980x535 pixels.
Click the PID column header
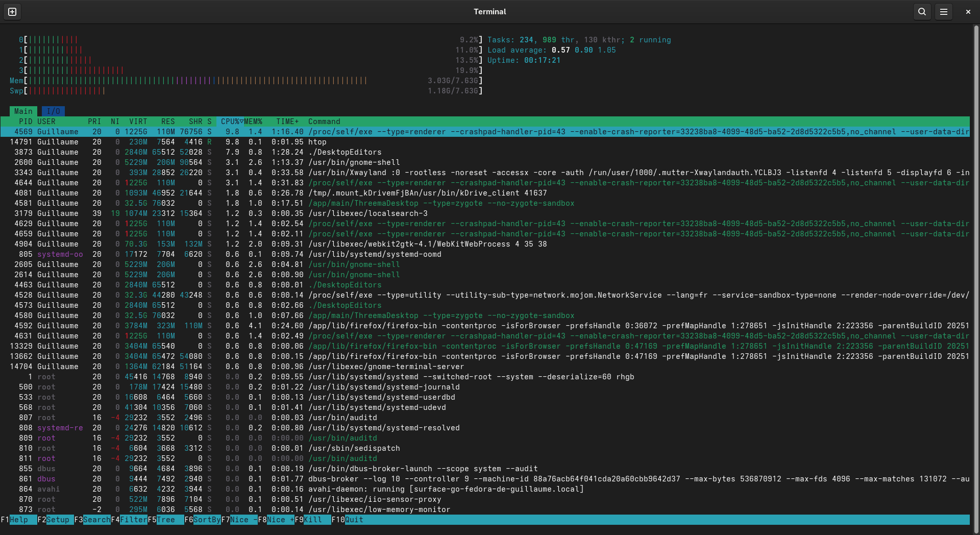pyautogui.click(x=26, y=121)
